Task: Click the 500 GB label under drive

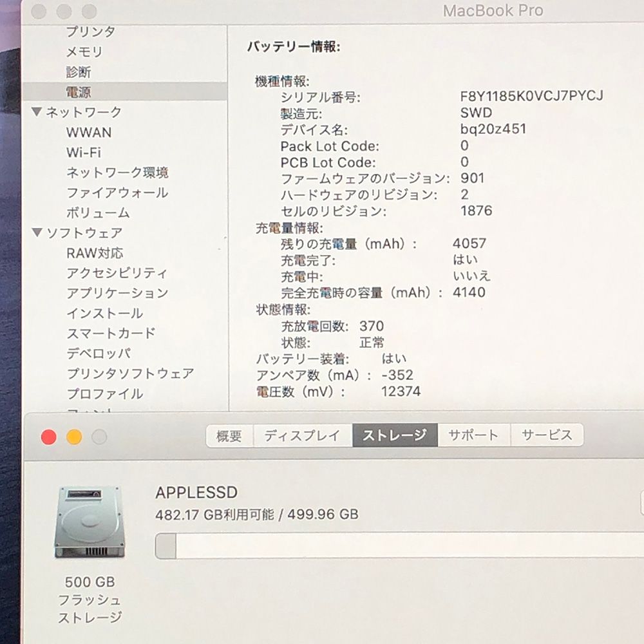Action: coord(90,582)
